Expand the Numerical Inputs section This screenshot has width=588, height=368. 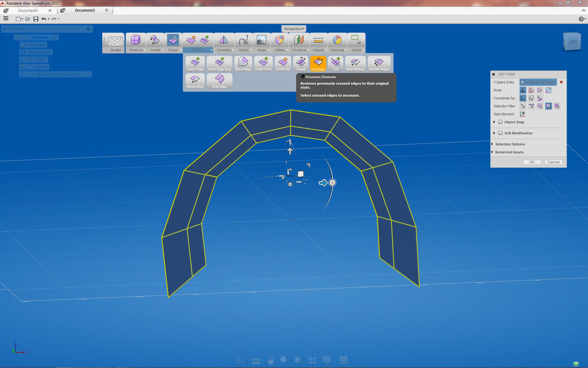pyautogui.click(x=509, y=152)
